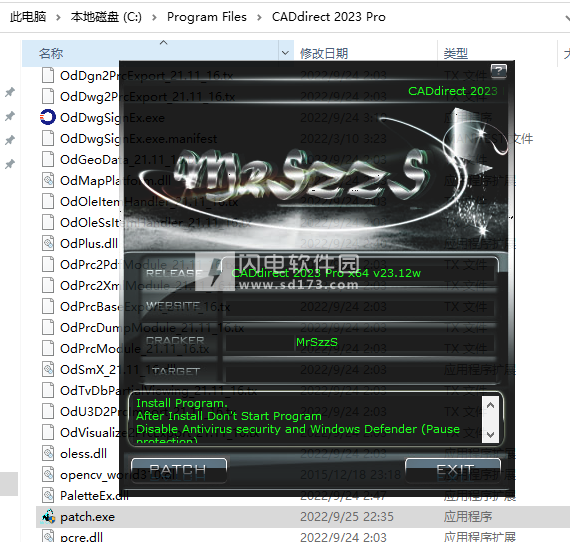Click the PATCH button
The image size is (570, 542).
[x=179, y=470]
